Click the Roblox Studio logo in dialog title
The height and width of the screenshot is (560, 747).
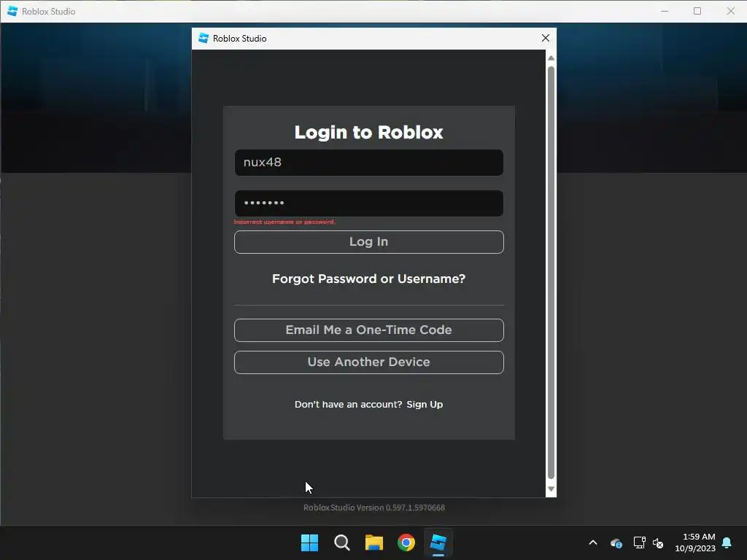204,38
